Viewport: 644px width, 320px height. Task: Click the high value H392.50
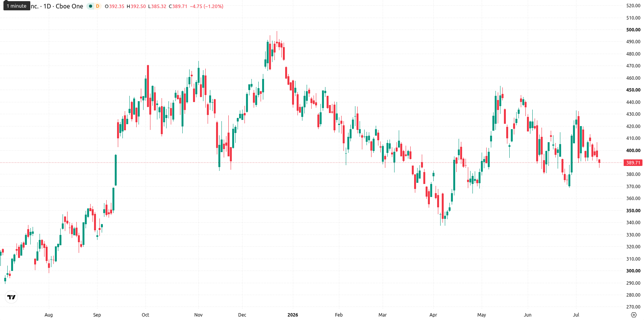[136, 7]
